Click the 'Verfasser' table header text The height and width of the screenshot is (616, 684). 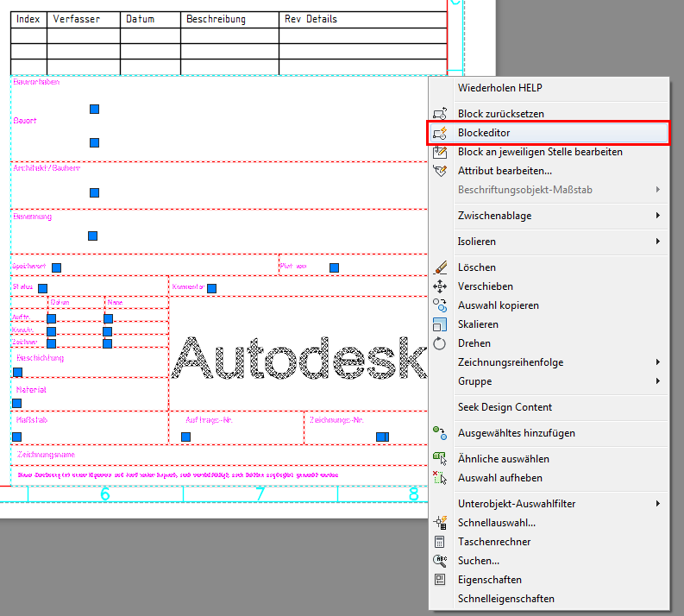click(x=77, y=19)
